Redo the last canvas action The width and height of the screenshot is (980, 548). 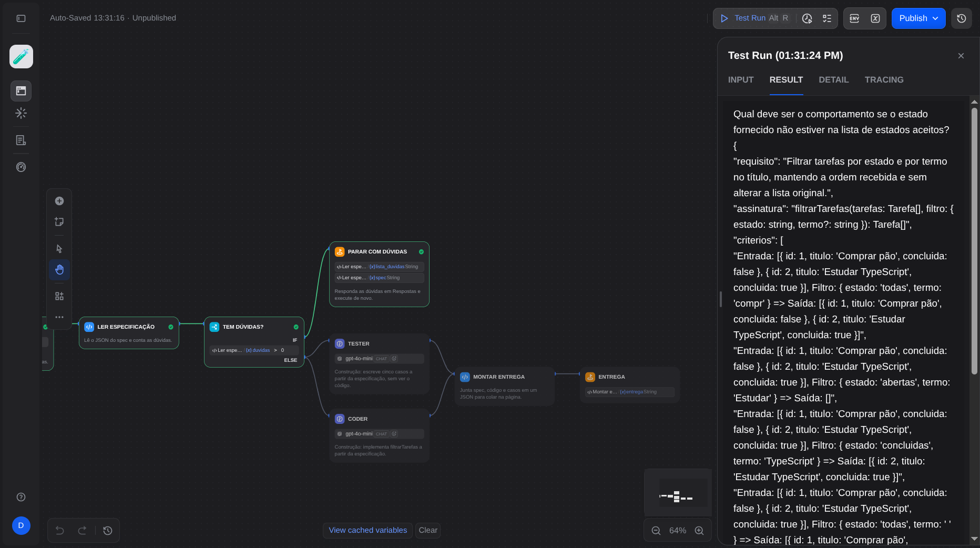82,531
